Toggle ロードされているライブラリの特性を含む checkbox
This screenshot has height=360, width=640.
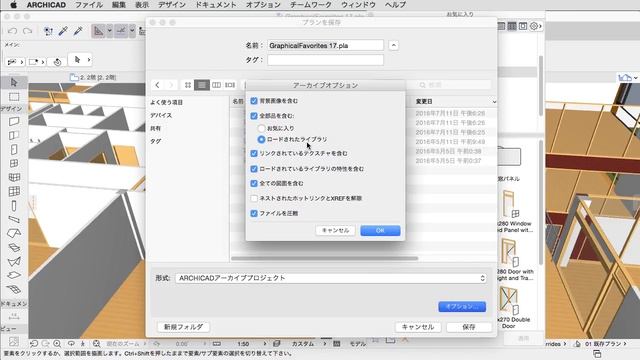(x=254, y=169)
